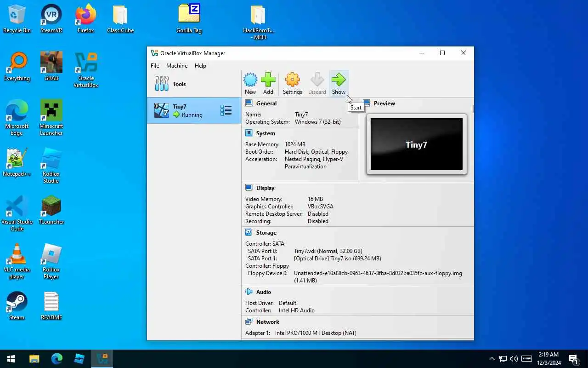Image resolution: width=588 pixels, height=368 pixels.
Task: Open the Machine menu
Action: click(177, 66)
